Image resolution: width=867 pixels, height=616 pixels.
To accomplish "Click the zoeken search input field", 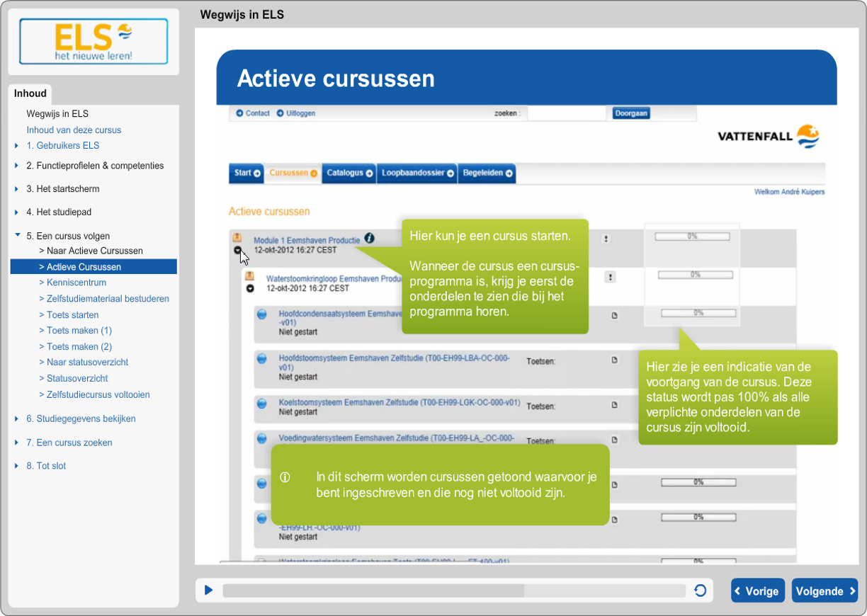I will tap(567, 113).
